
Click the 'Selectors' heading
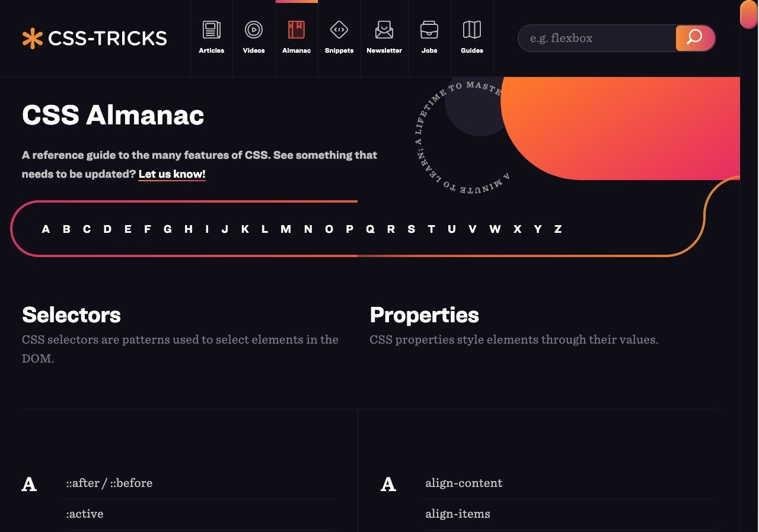click(71, 315)
